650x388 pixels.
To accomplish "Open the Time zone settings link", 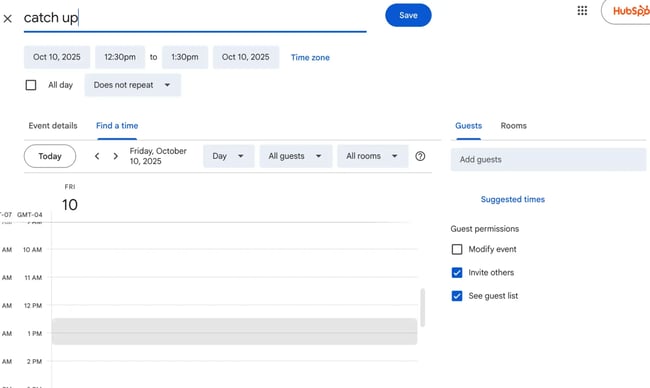I will (x=310, y=58).
